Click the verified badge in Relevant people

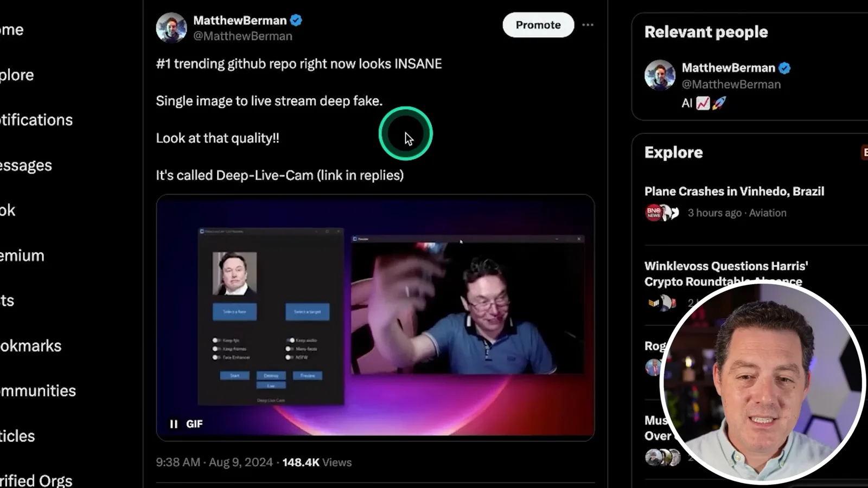(784, 68)
